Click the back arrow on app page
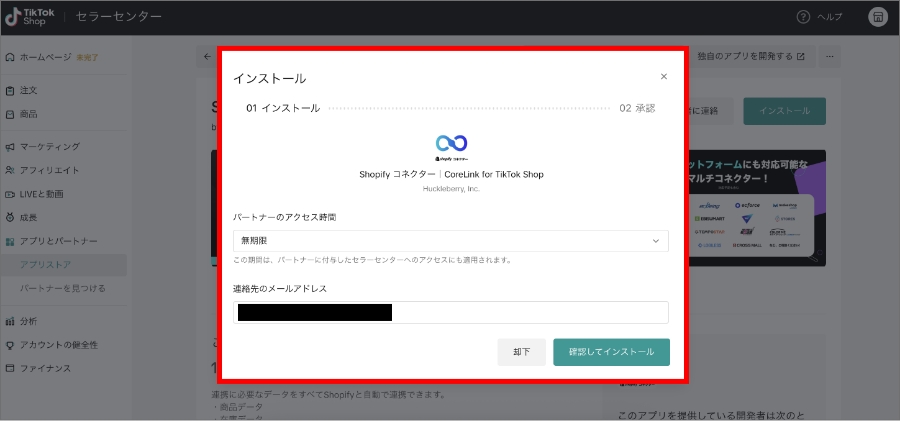 207,56
